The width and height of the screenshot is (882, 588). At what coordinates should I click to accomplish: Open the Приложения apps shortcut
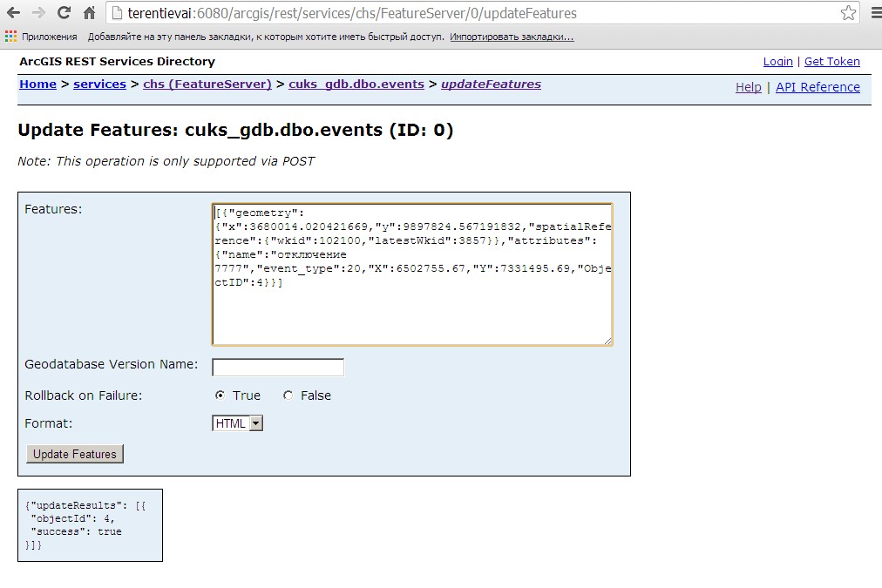[41, 37]
